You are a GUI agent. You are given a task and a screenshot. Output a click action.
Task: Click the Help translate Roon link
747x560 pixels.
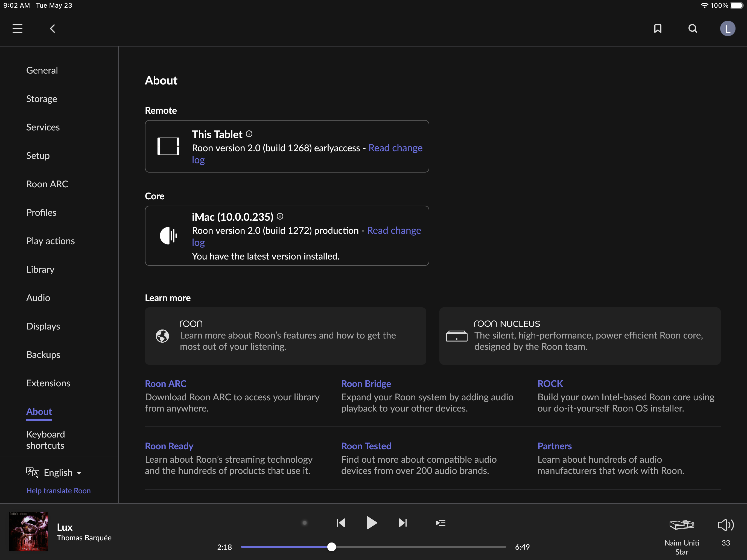tap(59, 491)
